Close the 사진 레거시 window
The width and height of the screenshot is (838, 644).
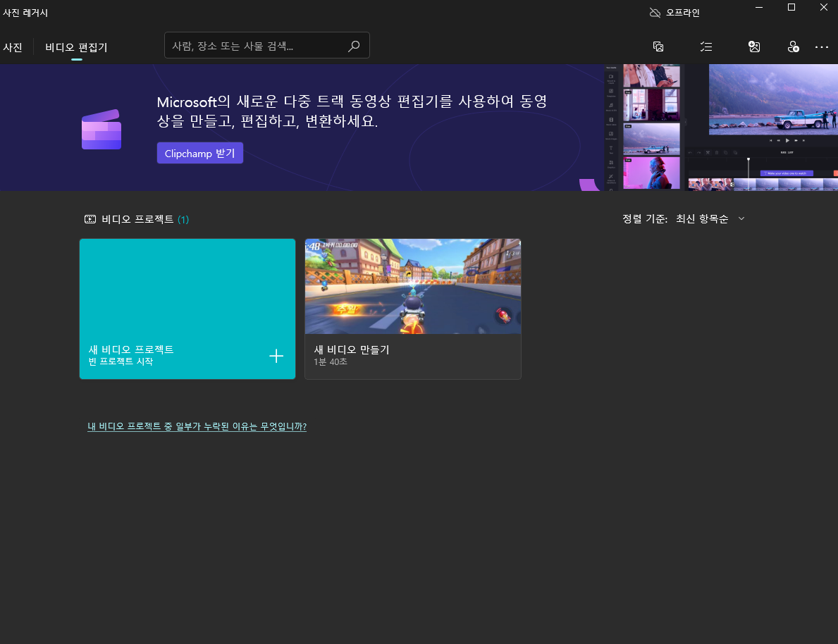point(824,8)
